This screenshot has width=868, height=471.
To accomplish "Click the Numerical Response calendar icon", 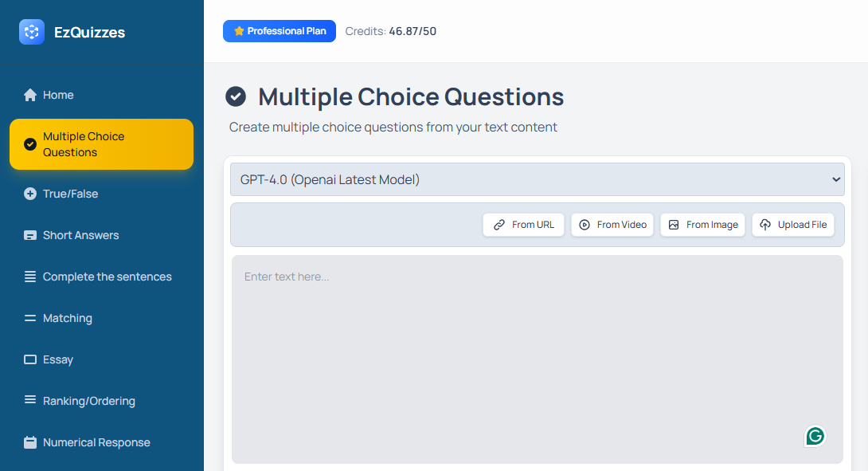I will tap(30, 442).
